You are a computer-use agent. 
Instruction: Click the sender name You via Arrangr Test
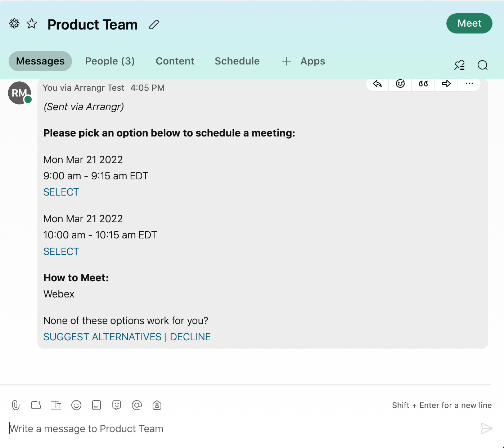pyautogui.click(x=84, y=88)
